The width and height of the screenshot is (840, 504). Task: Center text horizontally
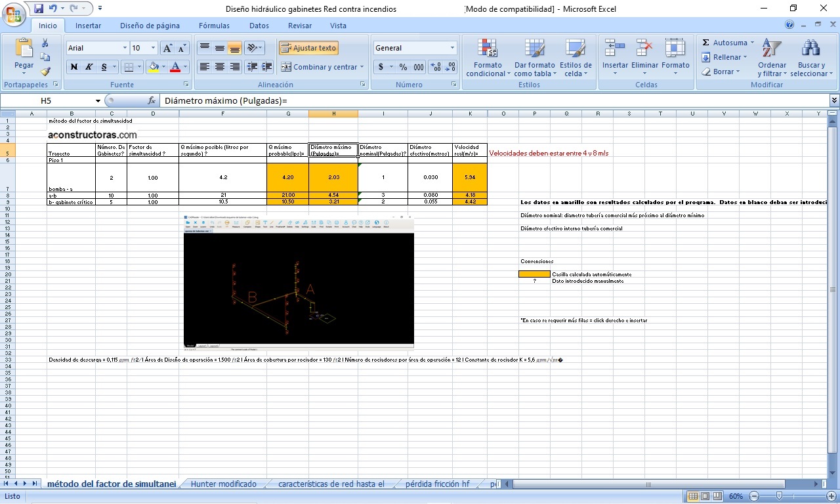[x=220, y=67]
